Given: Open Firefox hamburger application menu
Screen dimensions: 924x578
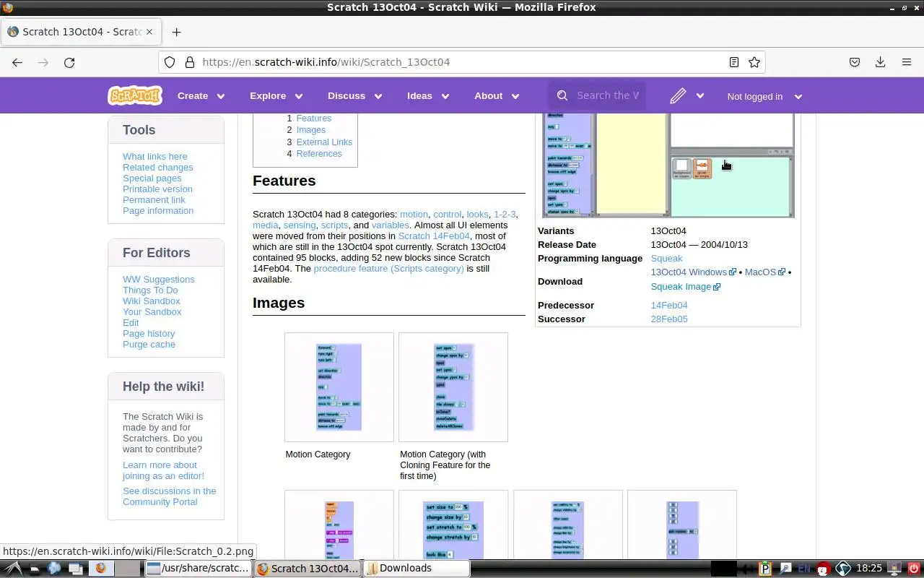Looking at the screenshot, I should pos(907,62).
